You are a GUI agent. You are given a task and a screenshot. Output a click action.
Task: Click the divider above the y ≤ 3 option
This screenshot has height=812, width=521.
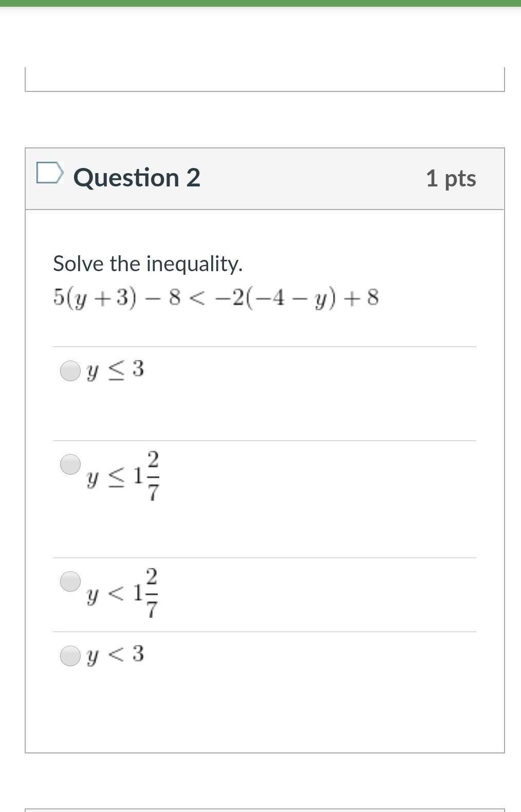click(265, 347)
